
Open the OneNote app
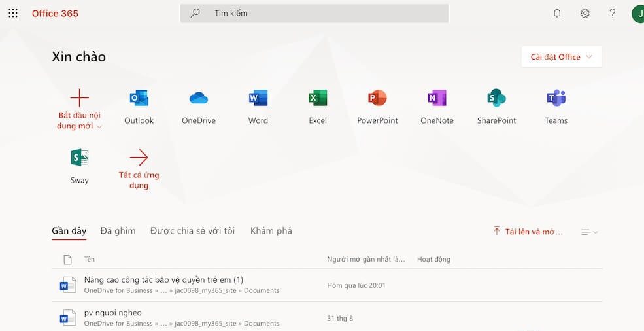pos(437,98)
